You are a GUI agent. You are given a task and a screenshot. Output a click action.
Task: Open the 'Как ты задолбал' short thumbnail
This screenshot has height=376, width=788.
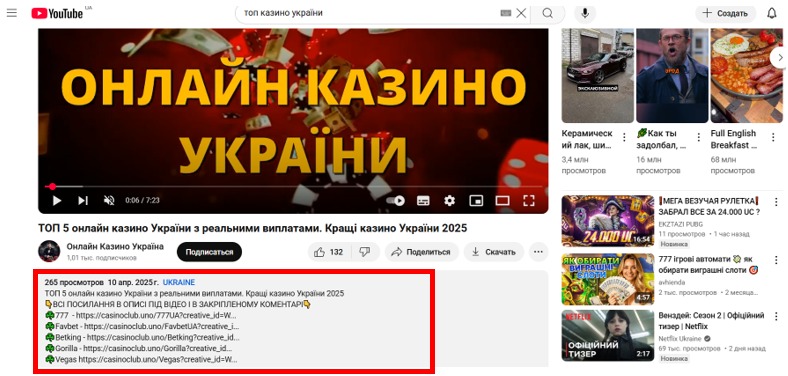point(672,75)
